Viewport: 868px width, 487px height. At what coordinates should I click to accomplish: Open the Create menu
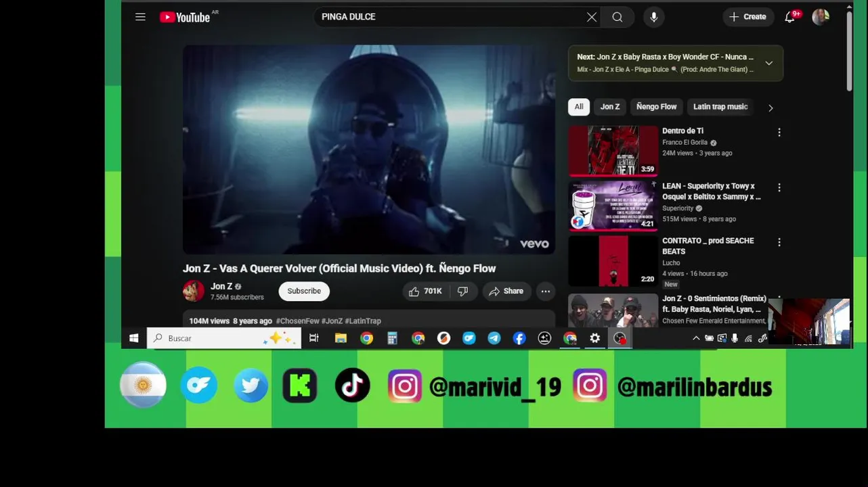coord(748,17)
